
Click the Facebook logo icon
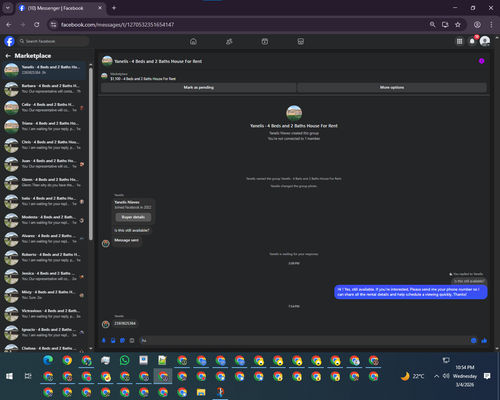coord(9,41)
